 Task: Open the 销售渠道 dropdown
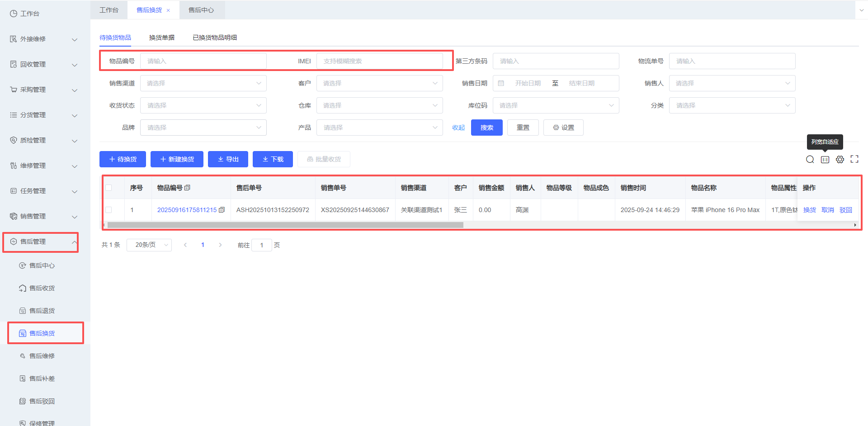coord(203,83)
